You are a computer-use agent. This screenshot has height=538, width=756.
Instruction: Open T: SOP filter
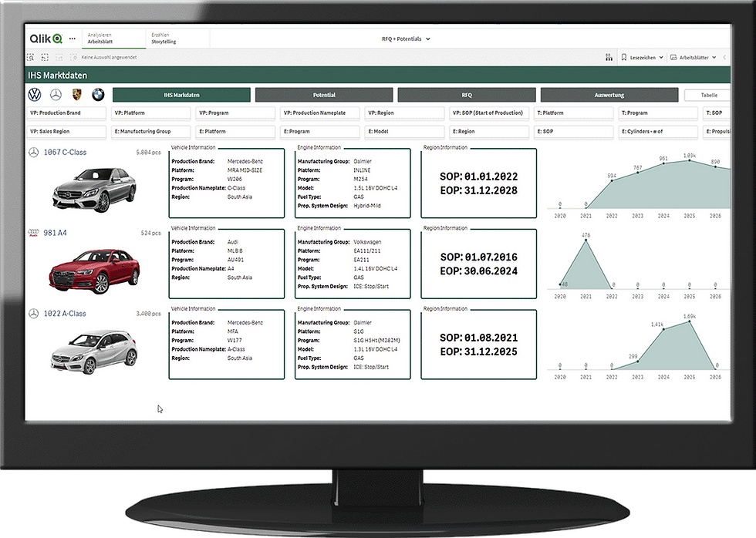[x=717, y=113]
